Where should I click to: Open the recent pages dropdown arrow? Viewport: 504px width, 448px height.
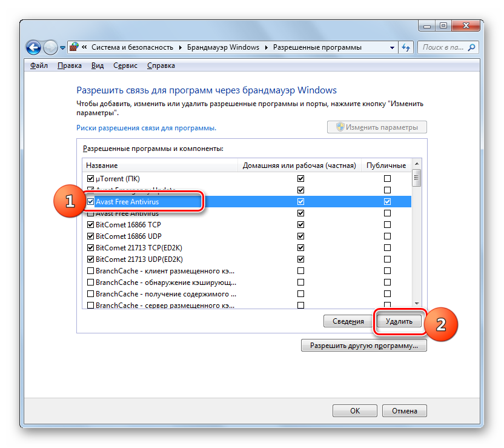(62, 47)
